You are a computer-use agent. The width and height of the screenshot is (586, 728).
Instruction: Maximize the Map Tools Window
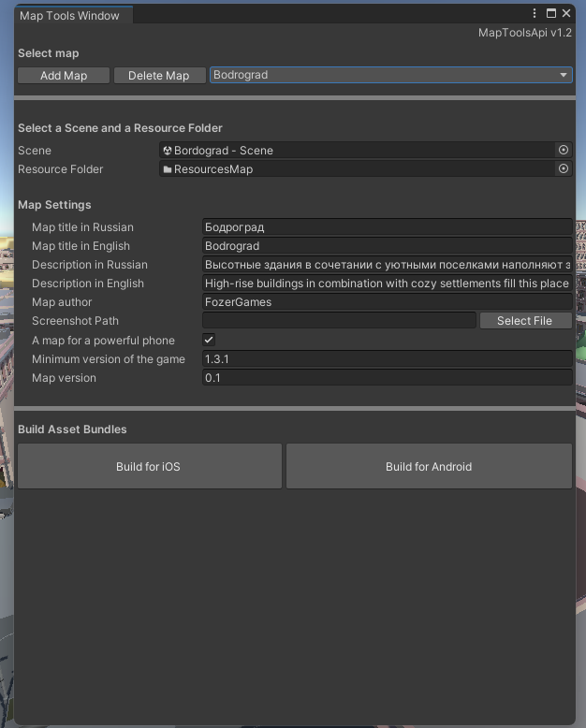551,13
